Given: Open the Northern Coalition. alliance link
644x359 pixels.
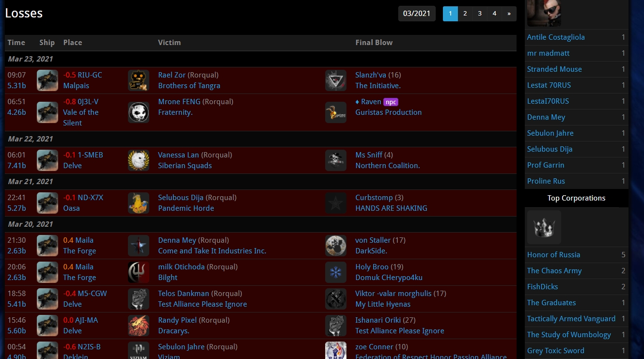Looking at the screenshot, I should [387, 166].
